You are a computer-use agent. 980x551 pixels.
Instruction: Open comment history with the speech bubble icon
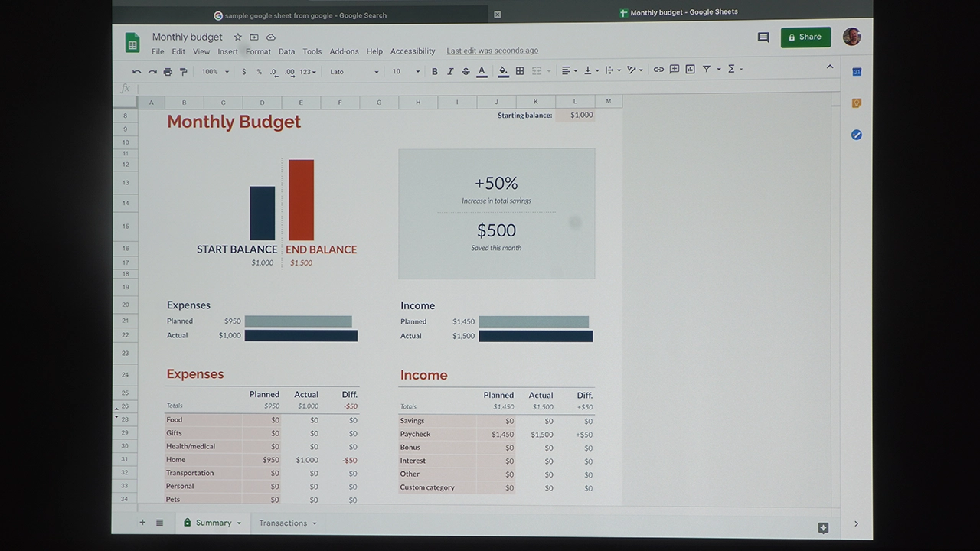tap(763, 37)
